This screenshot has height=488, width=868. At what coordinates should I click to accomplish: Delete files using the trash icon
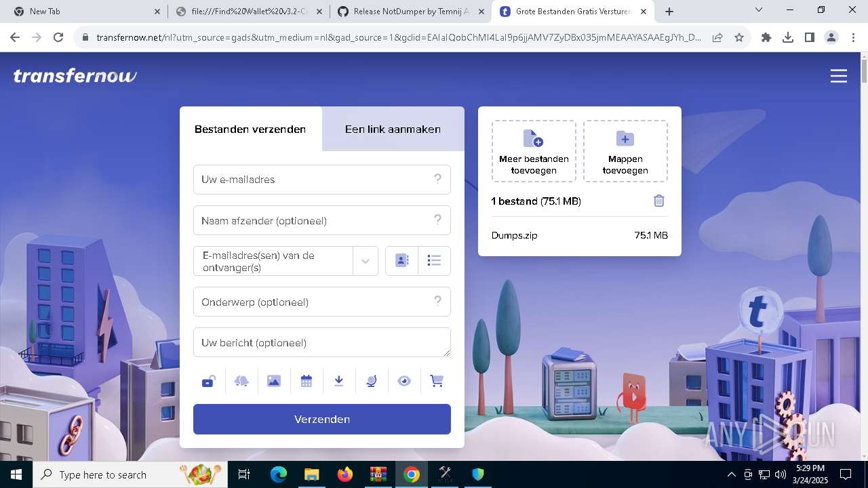click(659, 201)
